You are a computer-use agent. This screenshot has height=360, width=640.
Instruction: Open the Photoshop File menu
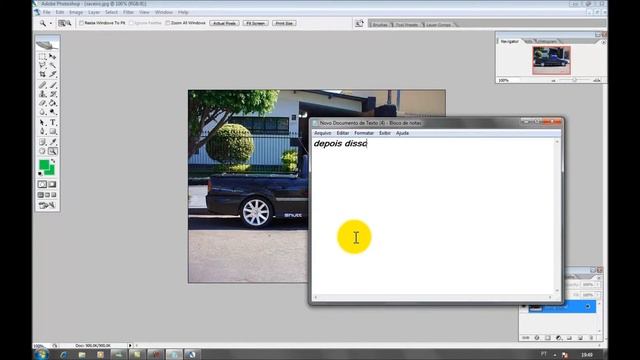[47, 12]
